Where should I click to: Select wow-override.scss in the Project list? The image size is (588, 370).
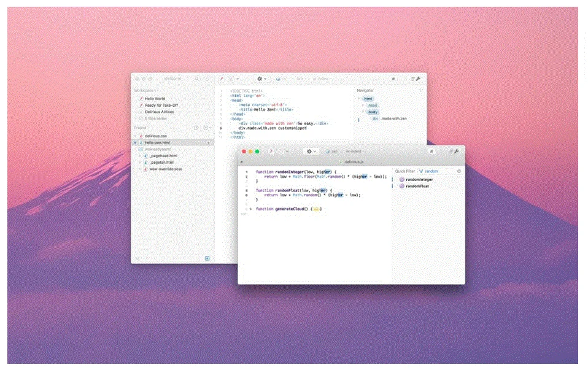click(x=165, y=169)
